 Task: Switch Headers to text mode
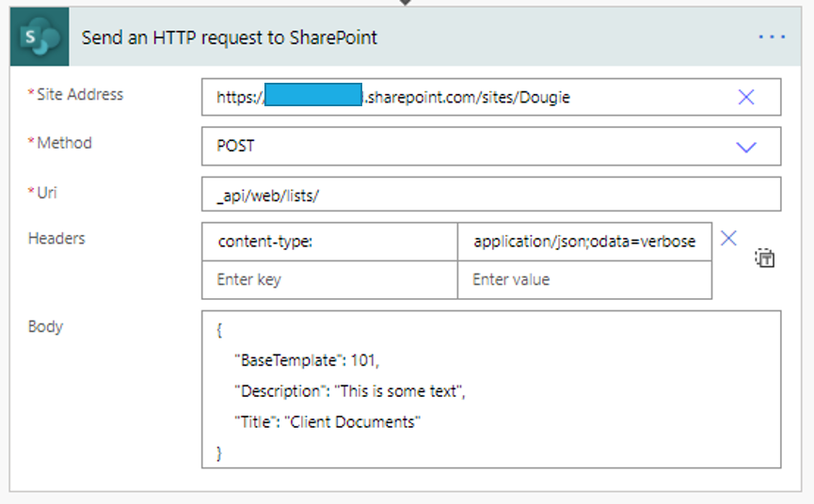click(765, 259)
